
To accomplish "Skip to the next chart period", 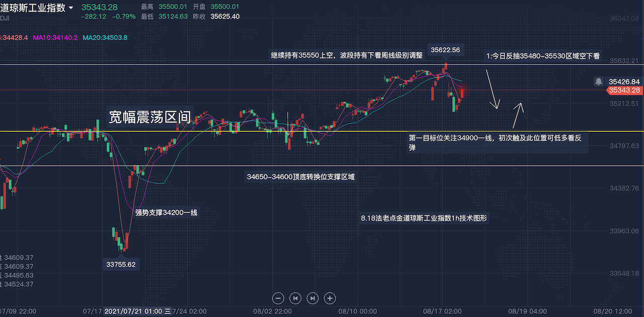I will tap(312, 298).
